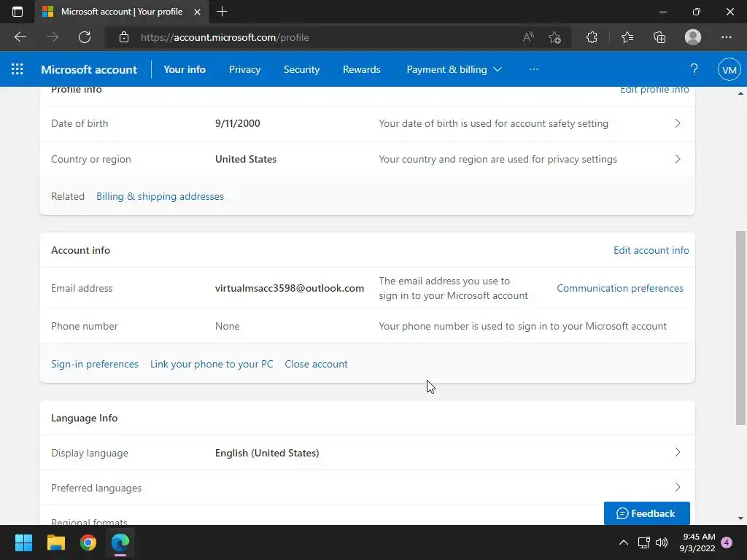
Task: Show more navigation items ellipsis
Action: click(533, 69)
